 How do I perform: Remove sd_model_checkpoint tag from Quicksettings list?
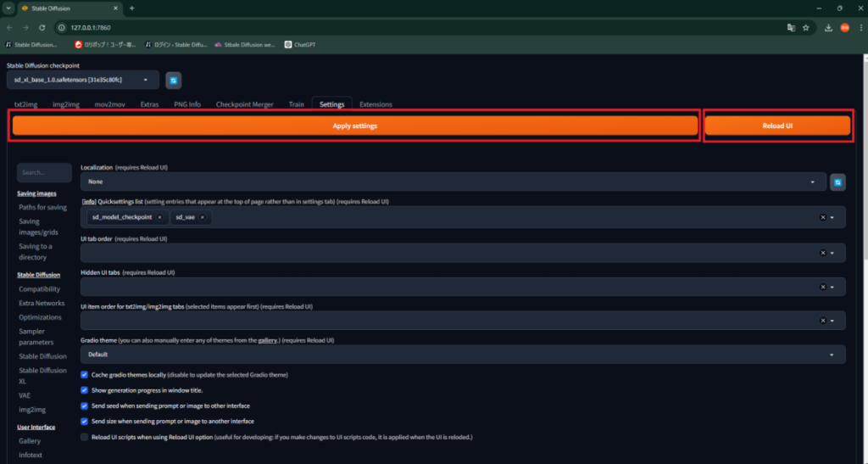(x=159, y=217)
